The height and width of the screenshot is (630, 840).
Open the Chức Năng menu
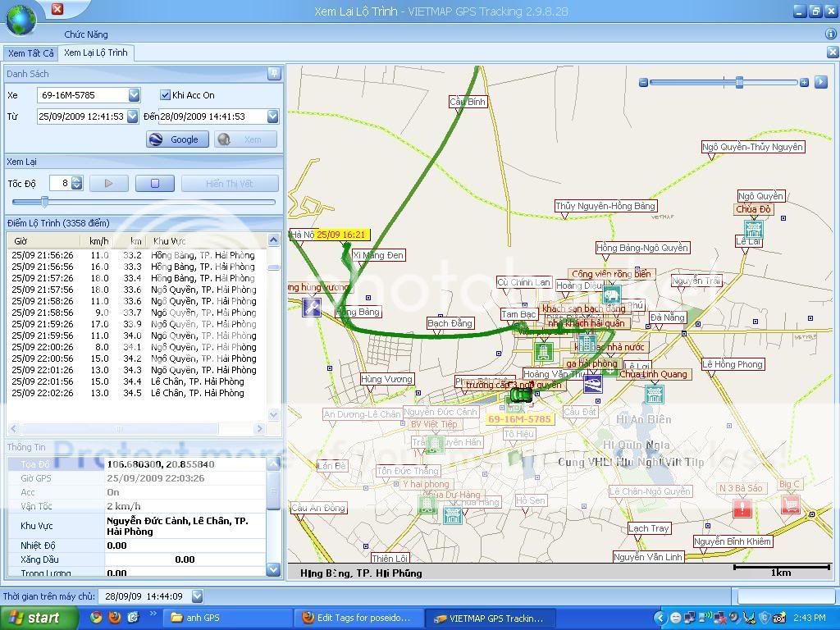(86, 34)
